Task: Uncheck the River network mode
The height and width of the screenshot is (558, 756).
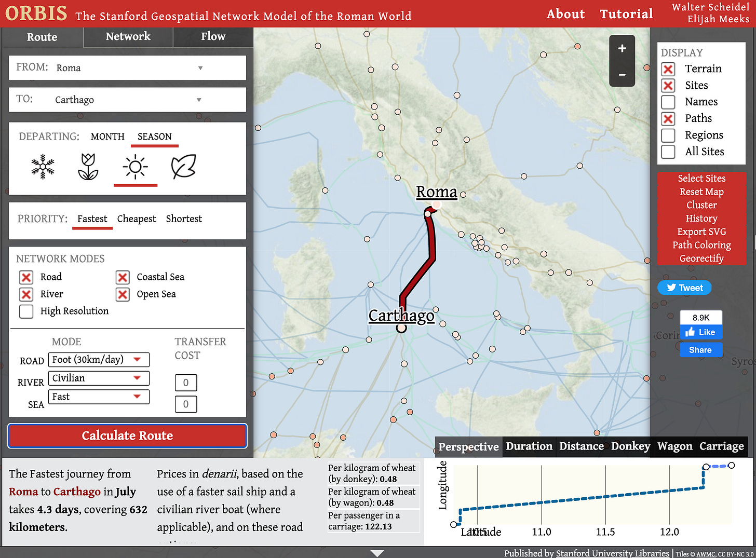Action: click(x=26, y=294)
